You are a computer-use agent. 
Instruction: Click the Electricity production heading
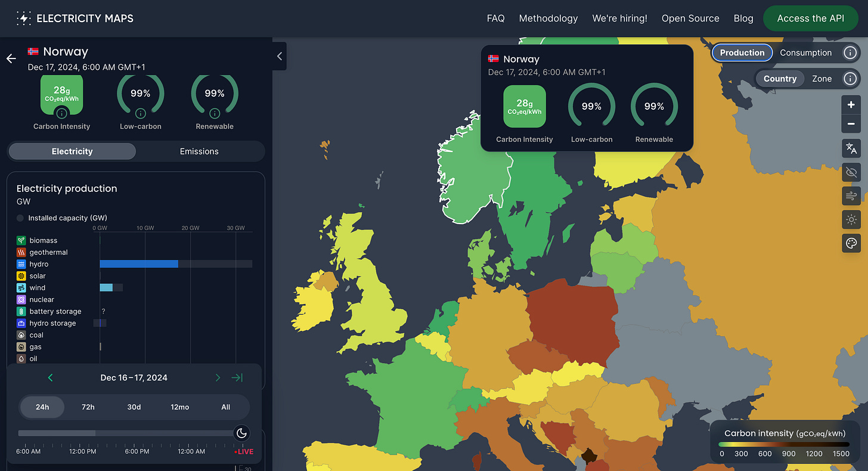[x=67, y=188]
